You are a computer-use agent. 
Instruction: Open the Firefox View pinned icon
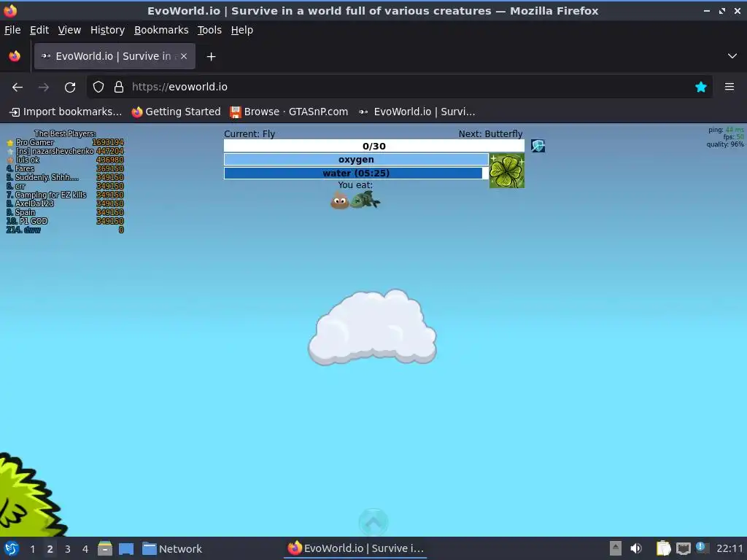(x=15, y=56)
